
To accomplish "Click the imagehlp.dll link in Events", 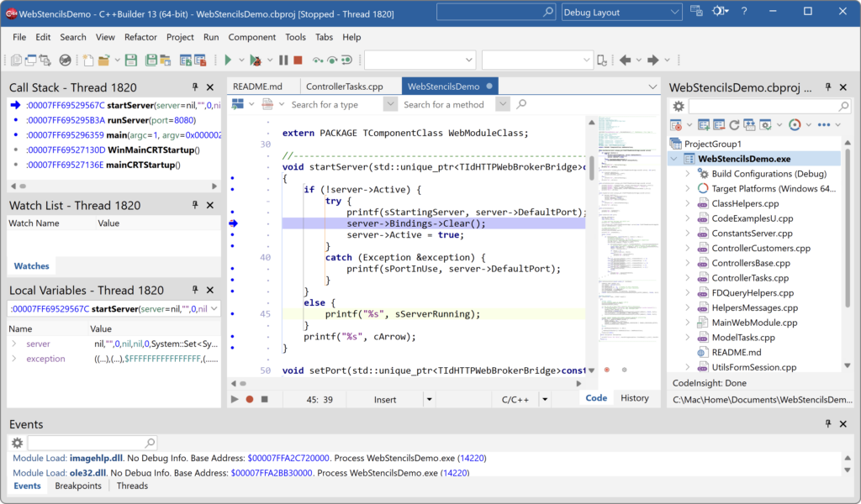I will (96, 458).
